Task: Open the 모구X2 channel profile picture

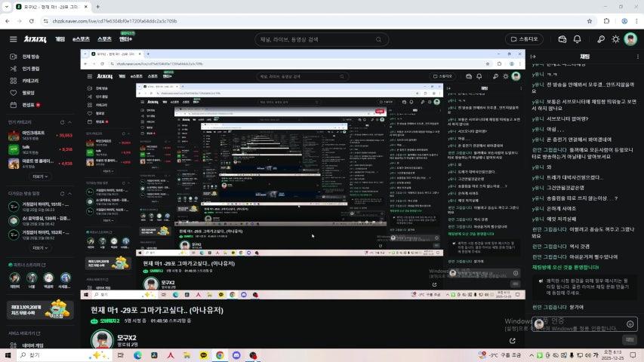Action: click(102, 340)
